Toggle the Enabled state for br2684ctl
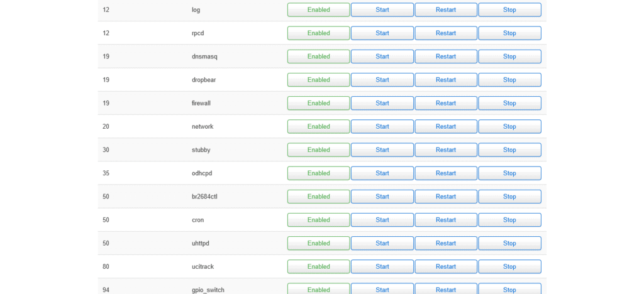Screen dimensions: 644x294 point(318,197)
